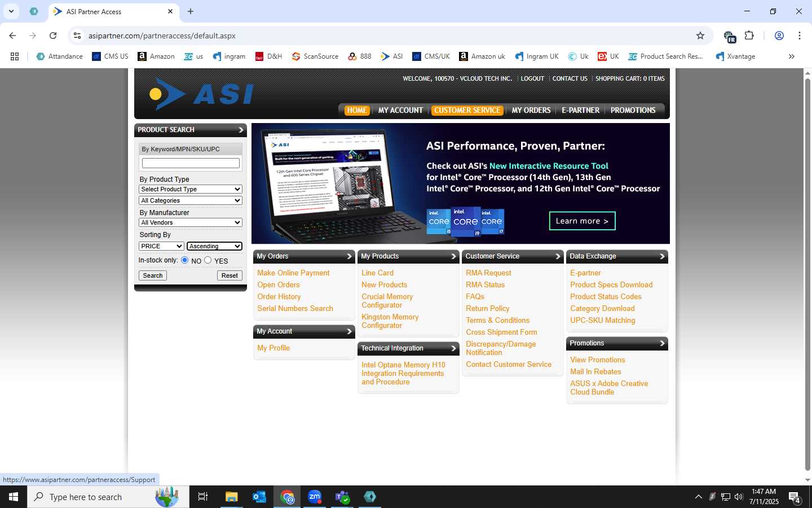Open the Product Specs Download link
Screen dimensions: 812x508
[611, 284]
